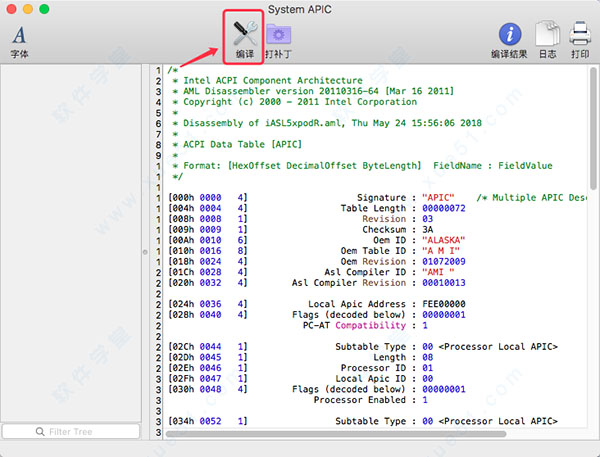Click the Local Apic ID value 00
This screenshot has height=457, width=600.
pos(427,379)
